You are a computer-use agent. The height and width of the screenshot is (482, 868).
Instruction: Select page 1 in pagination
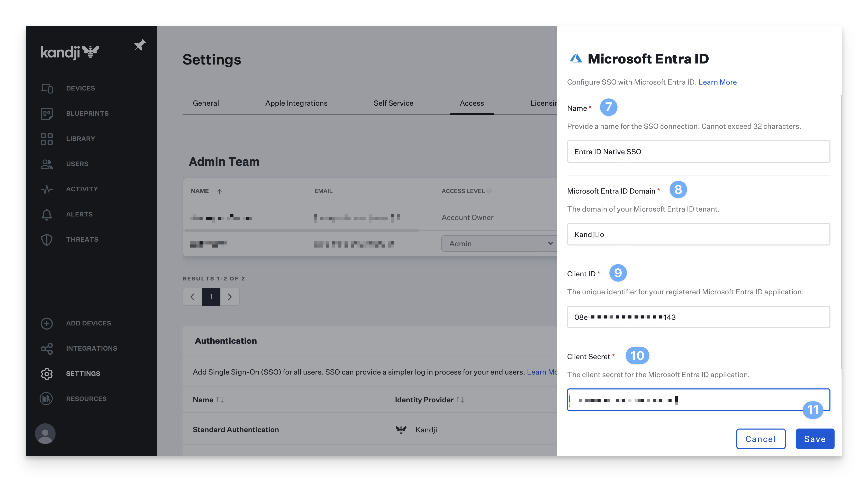pos(211,297)
